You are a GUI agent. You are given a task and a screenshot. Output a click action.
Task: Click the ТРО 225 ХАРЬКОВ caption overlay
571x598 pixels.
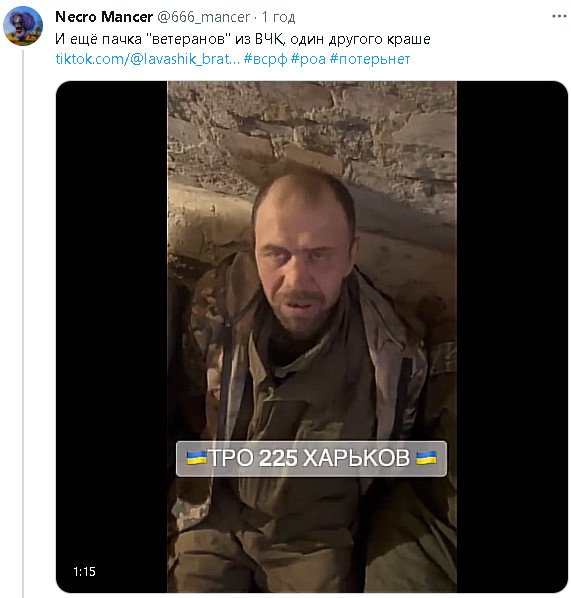(311, 458)
